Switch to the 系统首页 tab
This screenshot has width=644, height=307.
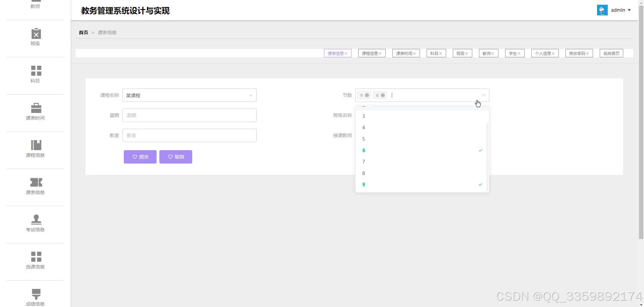[611, 53]
